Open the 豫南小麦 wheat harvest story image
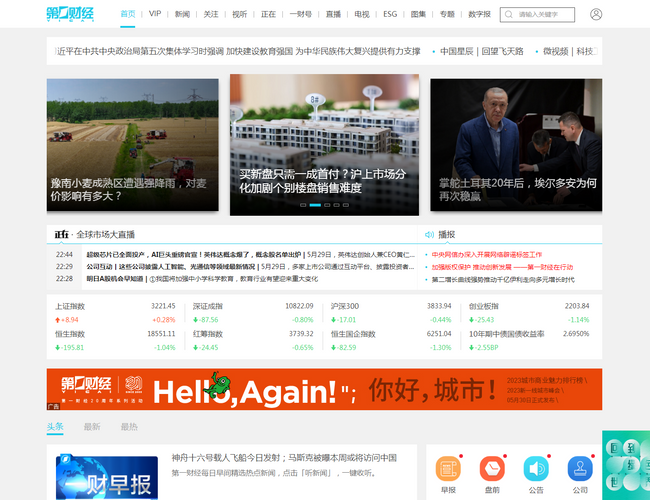650x500 pixels. (132, 144)
